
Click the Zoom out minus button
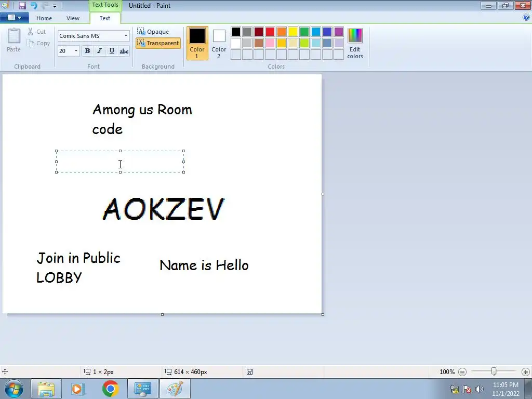pyautogui.click(x=462, y=372)
